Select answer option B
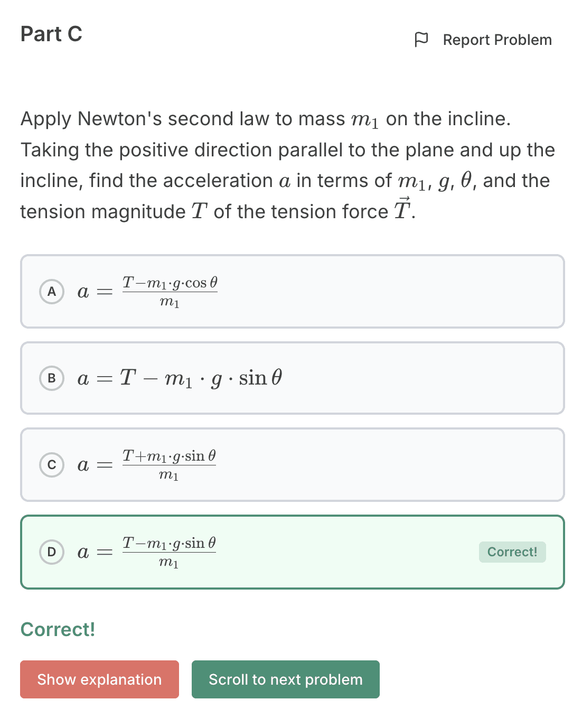This screenshot has height=728, width=582. 292,378
